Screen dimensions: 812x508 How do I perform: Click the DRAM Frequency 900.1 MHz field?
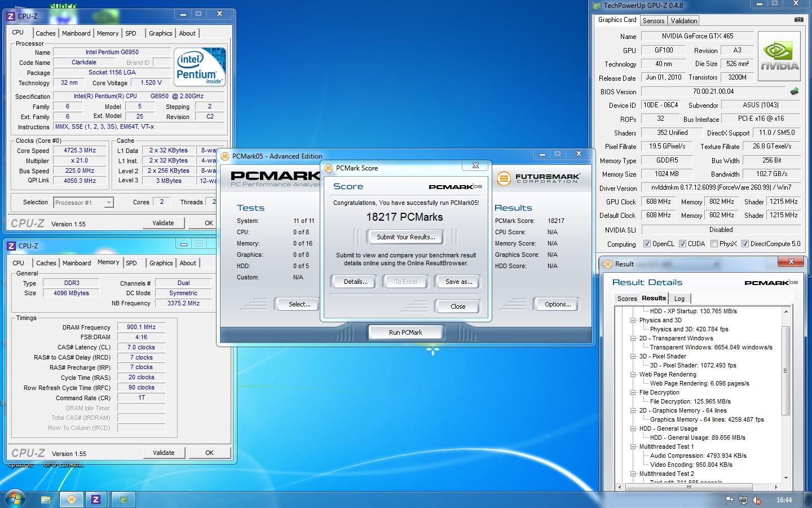141,327
